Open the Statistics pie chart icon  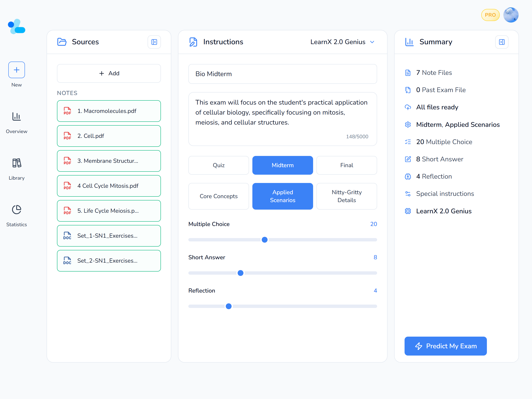pyautogui.click(x=17, y=210)
